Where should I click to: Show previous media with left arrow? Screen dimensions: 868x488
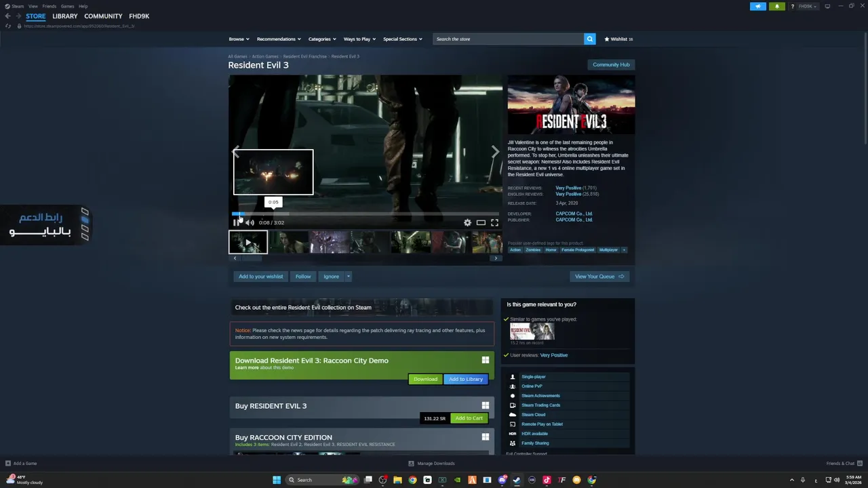coord(236,152)
